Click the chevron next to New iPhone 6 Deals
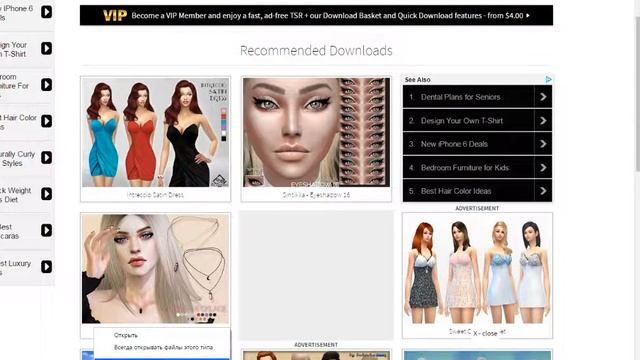 click(x=543, y=144)
